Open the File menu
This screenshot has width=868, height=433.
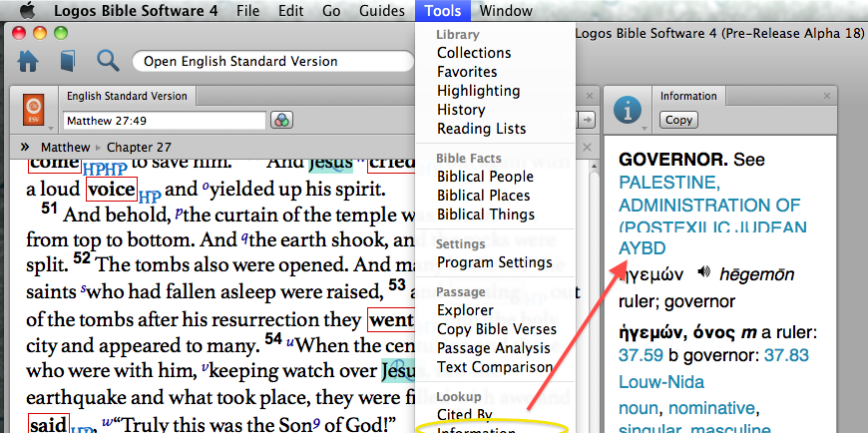(x=248, y=10)
